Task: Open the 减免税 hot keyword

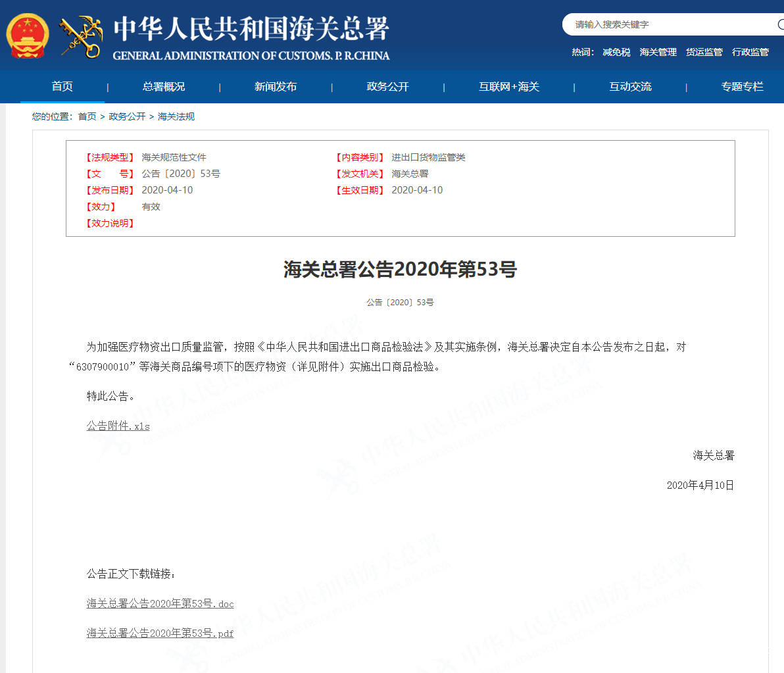Action: click(616, 52)
